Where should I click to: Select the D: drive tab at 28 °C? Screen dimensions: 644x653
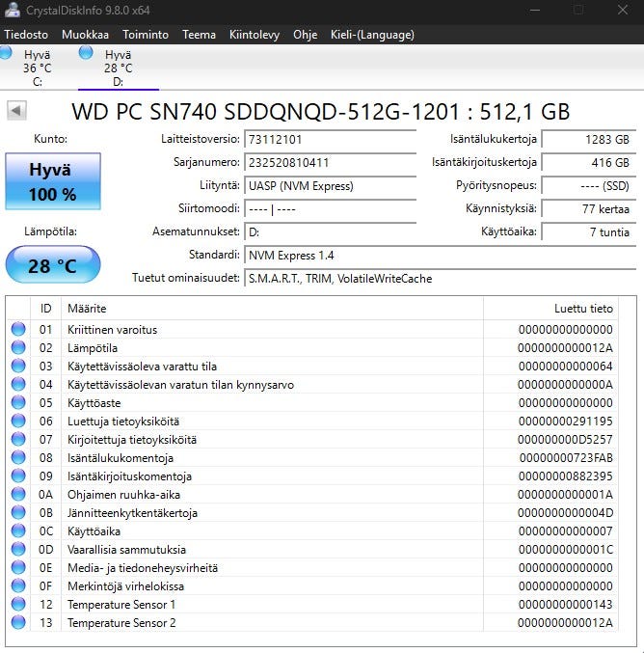(119, 68)
